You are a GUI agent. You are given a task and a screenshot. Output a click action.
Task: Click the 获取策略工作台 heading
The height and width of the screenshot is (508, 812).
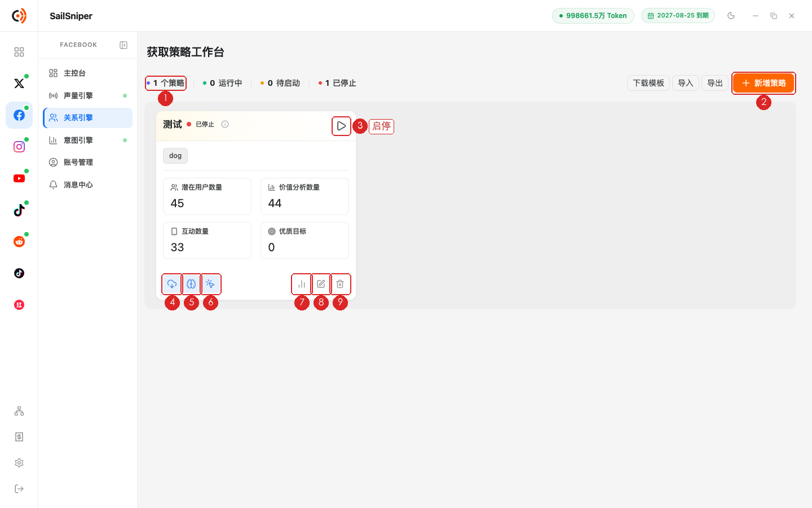pos(186,52)
